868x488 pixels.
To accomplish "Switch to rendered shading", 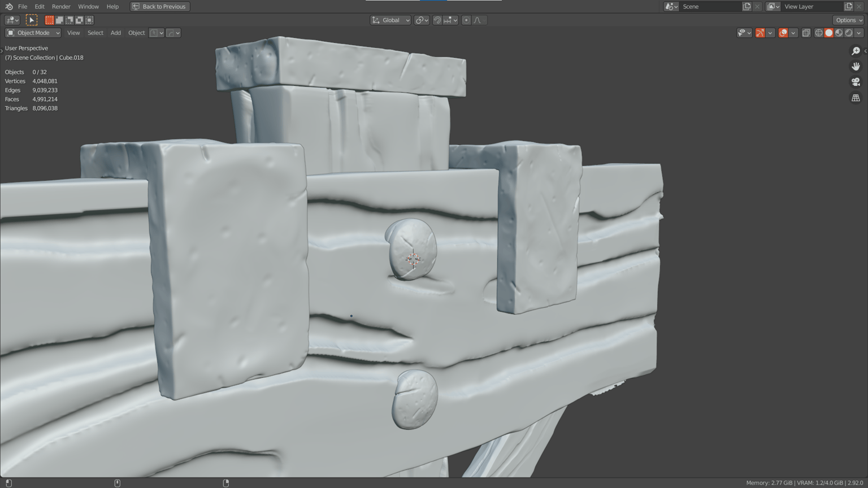I will [849, 33].
